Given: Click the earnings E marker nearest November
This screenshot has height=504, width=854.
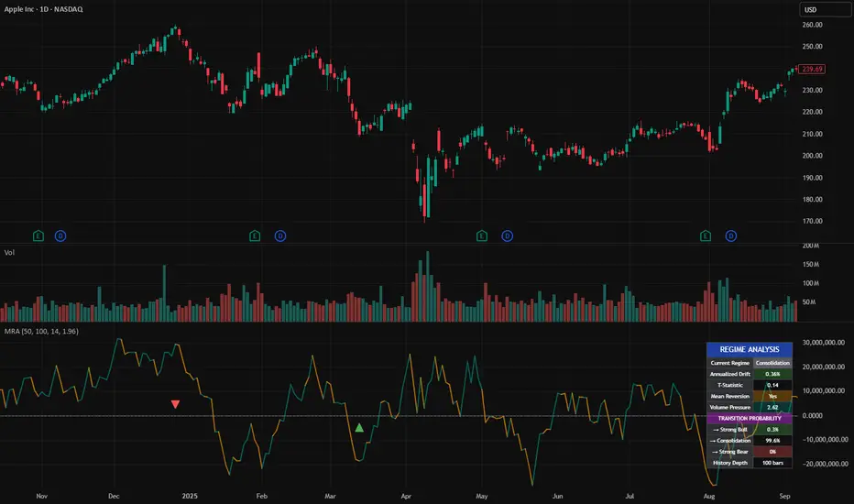Looking at the screenshot, I should click(x=38, y=236).
